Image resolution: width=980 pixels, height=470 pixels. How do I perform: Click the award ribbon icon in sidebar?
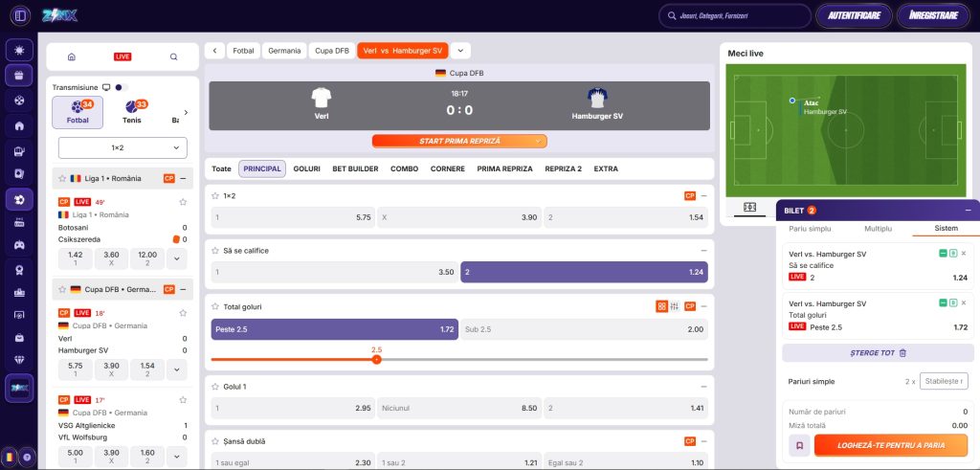19,269
